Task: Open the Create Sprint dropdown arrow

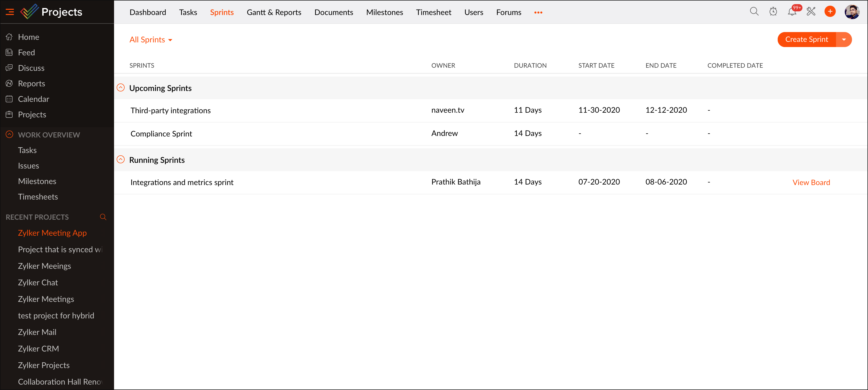Action: point(844,40)
